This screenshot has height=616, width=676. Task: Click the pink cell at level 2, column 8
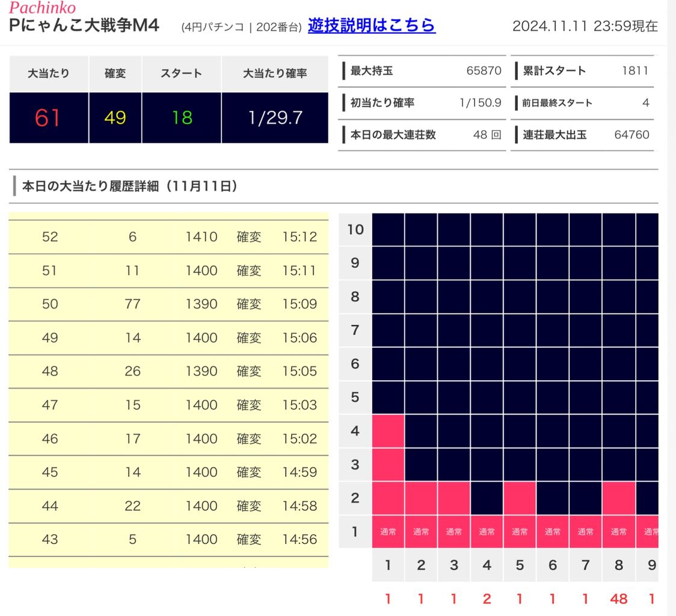click(x=619, y=498)
